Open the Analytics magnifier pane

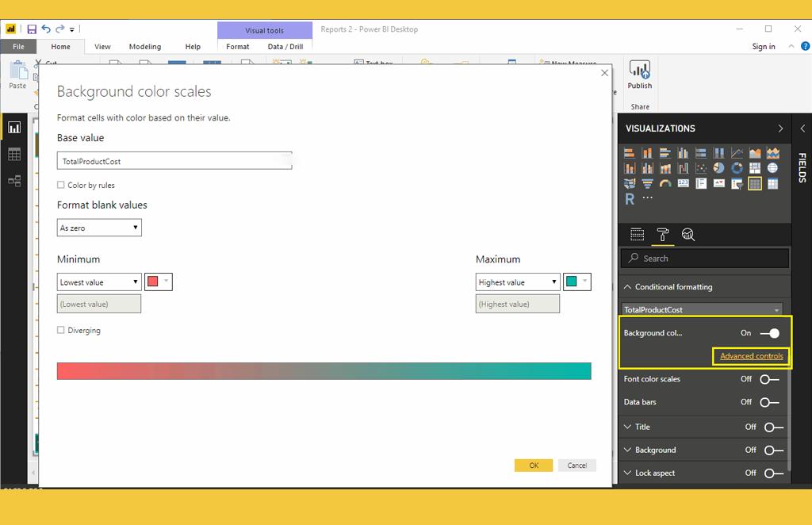coord(688,234)
